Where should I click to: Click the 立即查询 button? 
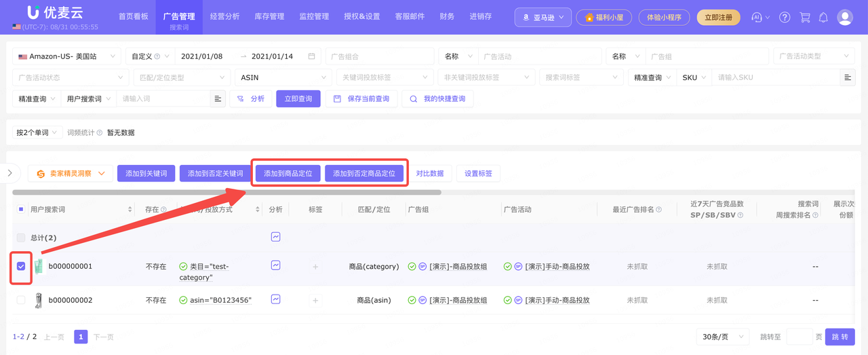[x=298, y=98]
